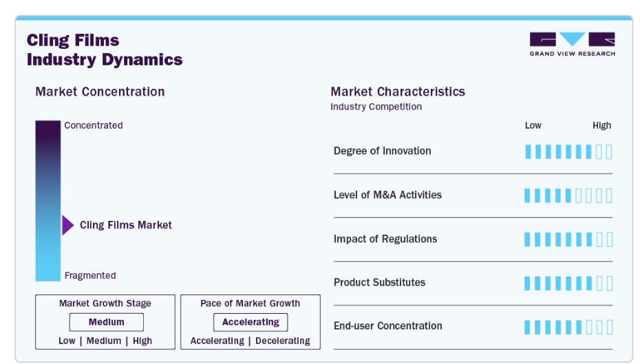The height and width of the screenshot is (364, 640).
Task: Choose the Low market growth stage option
Action: (67, 341)
